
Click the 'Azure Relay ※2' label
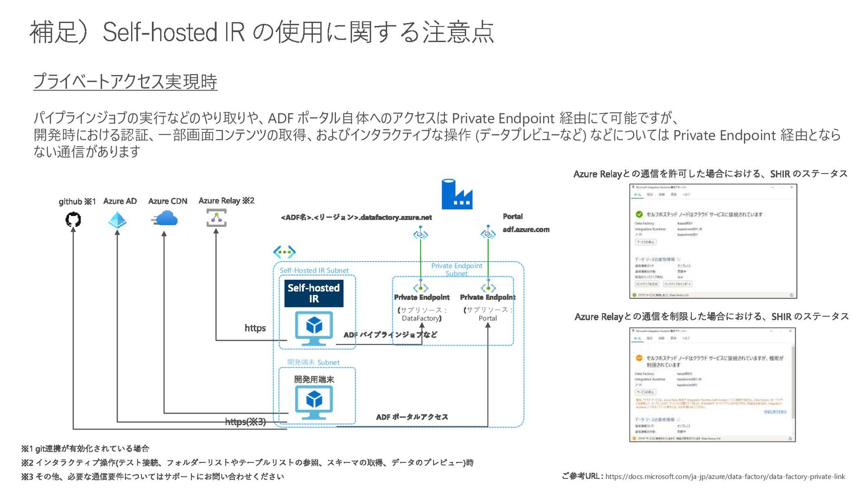pos(226,201)
